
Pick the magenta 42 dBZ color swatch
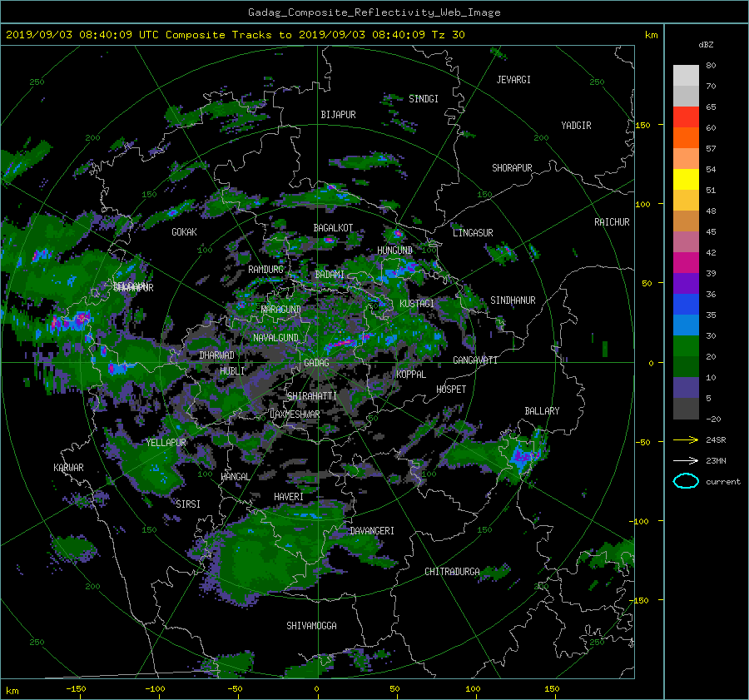tap(686, 262)
